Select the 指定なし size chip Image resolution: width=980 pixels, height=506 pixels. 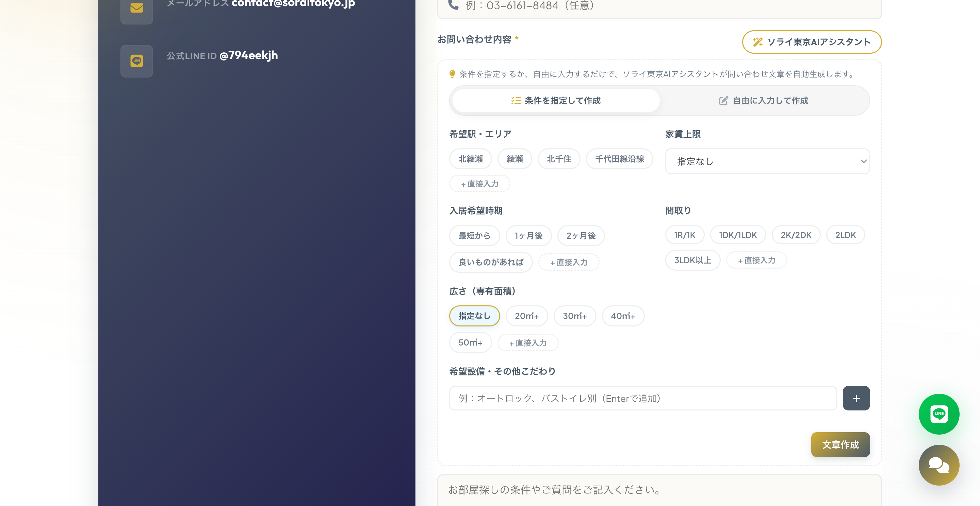(x=474, y=316)
